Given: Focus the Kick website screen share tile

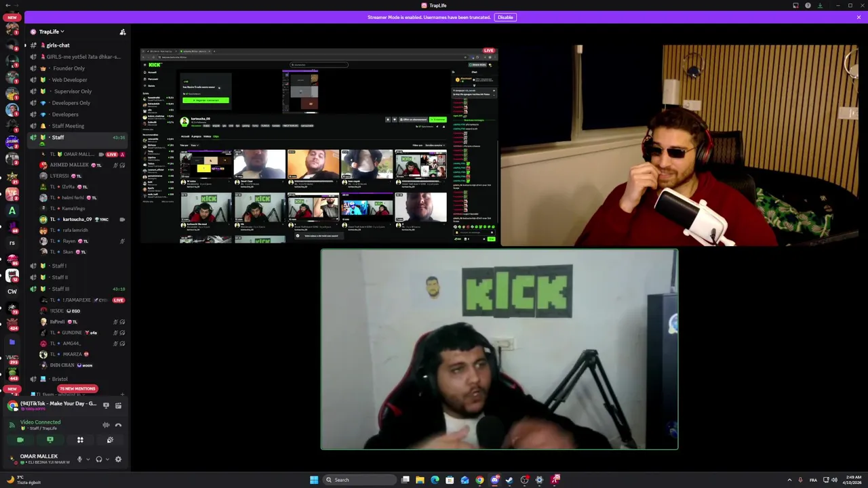Looking at the screenshot, I should pyautogui.click(x=319, y=145).
